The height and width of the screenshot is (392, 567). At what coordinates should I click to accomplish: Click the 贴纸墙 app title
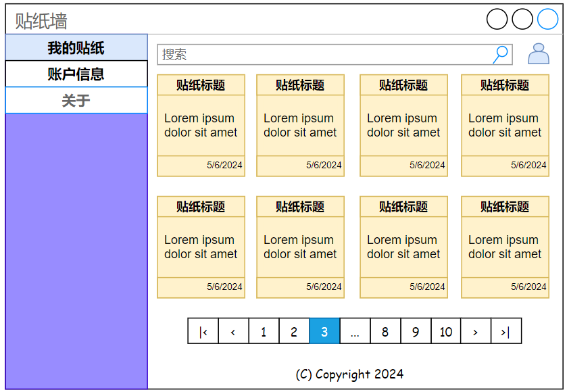click(x=41, y=20)
